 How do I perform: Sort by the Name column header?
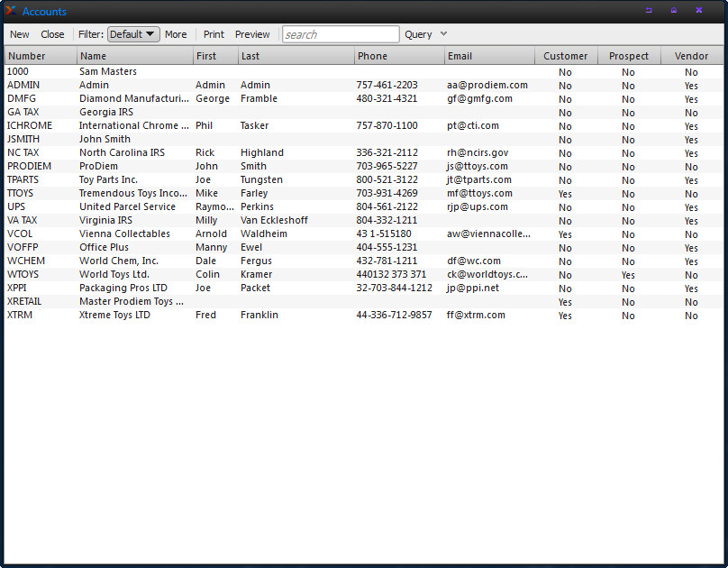(x=134, y=56)
